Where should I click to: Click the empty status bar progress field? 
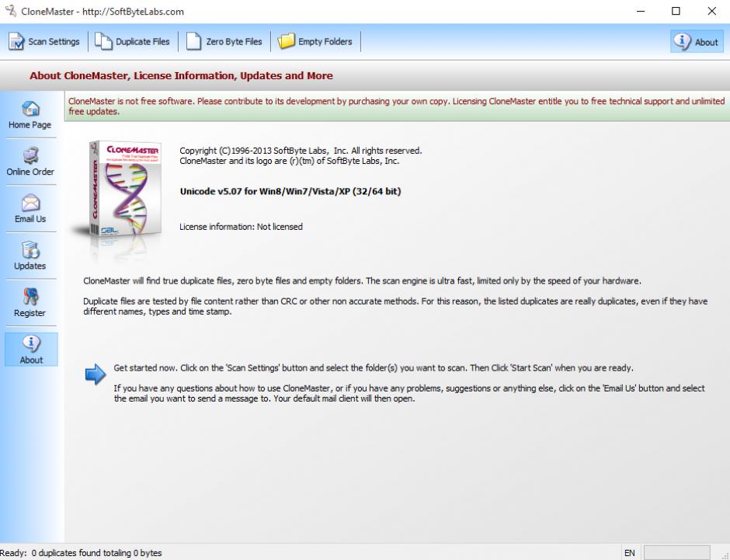676,553
